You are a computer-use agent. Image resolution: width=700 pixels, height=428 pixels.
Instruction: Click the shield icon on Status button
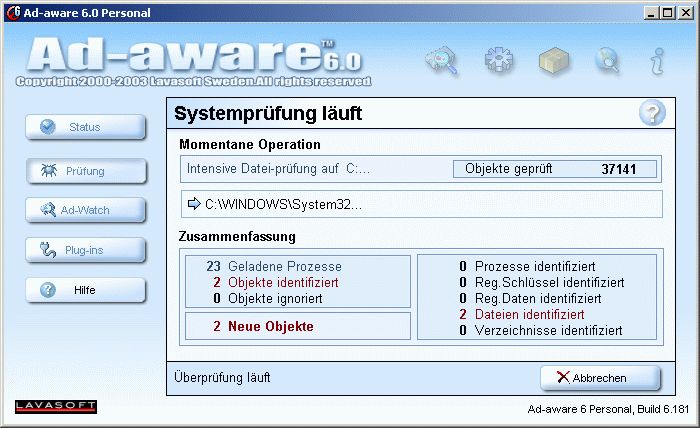click(48, 127)
